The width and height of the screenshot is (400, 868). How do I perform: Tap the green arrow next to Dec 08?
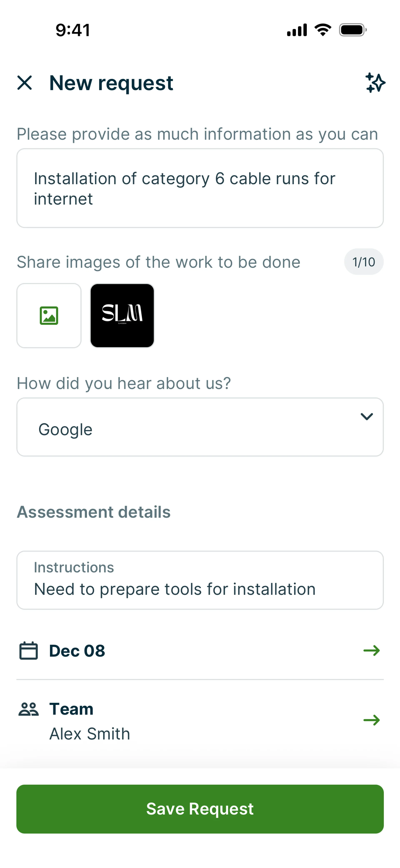coord(371,650)
